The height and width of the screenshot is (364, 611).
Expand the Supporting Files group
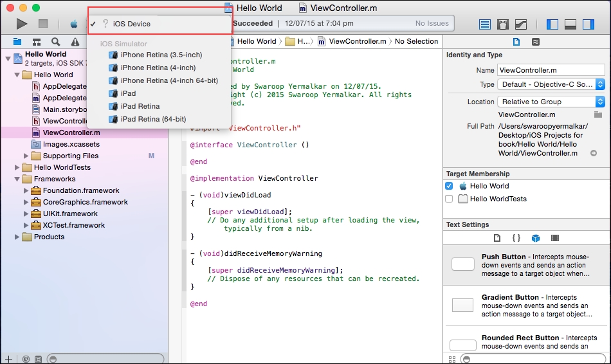pos(26,156)
